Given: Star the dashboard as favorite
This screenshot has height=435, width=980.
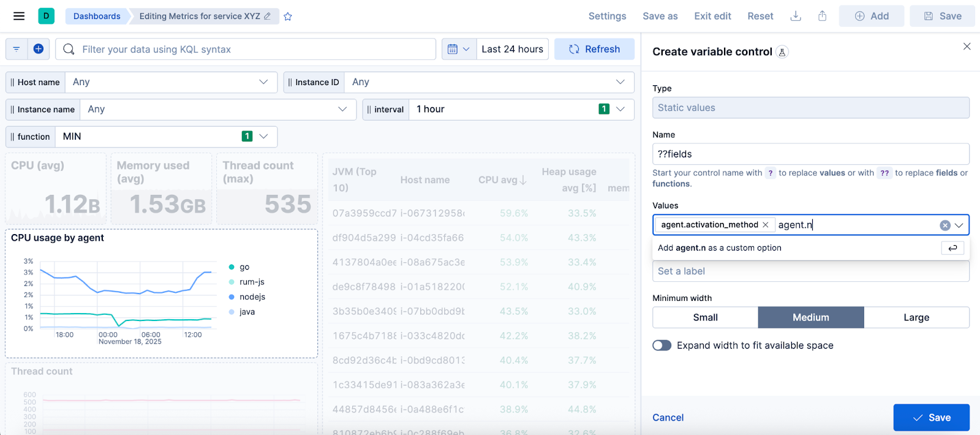Looking at the screenshot, I should (x=288, y=17).
